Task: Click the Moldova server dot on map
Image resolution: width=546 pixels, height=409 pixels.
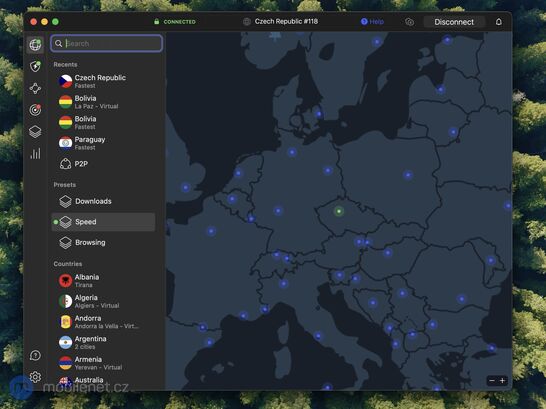Action: point(491,260)
